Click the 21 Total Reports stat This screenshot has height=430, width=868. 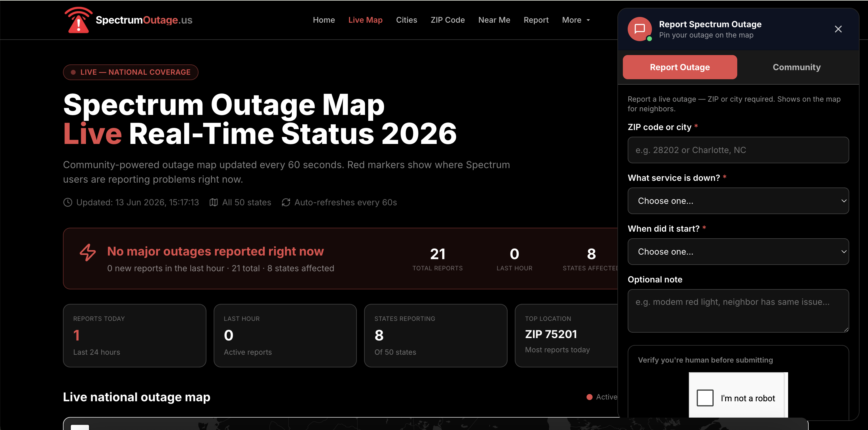(x=437, y=259)
